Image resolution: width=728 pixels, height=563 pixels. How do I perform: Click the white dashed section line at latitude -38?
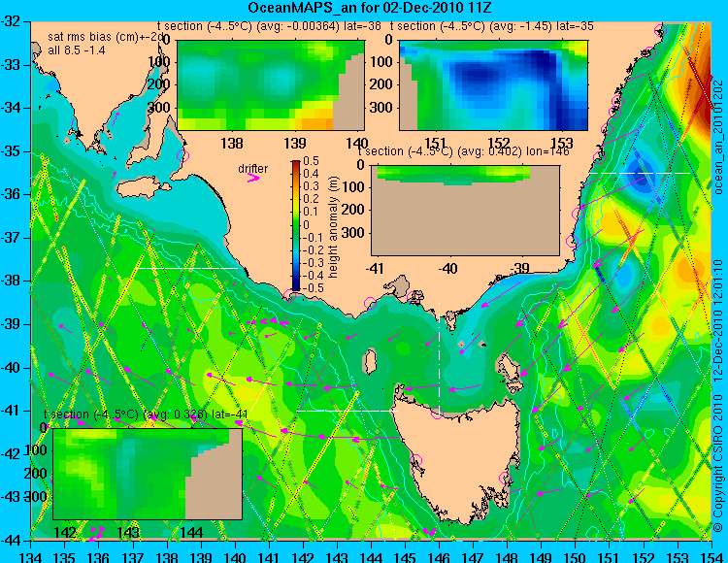186,268
